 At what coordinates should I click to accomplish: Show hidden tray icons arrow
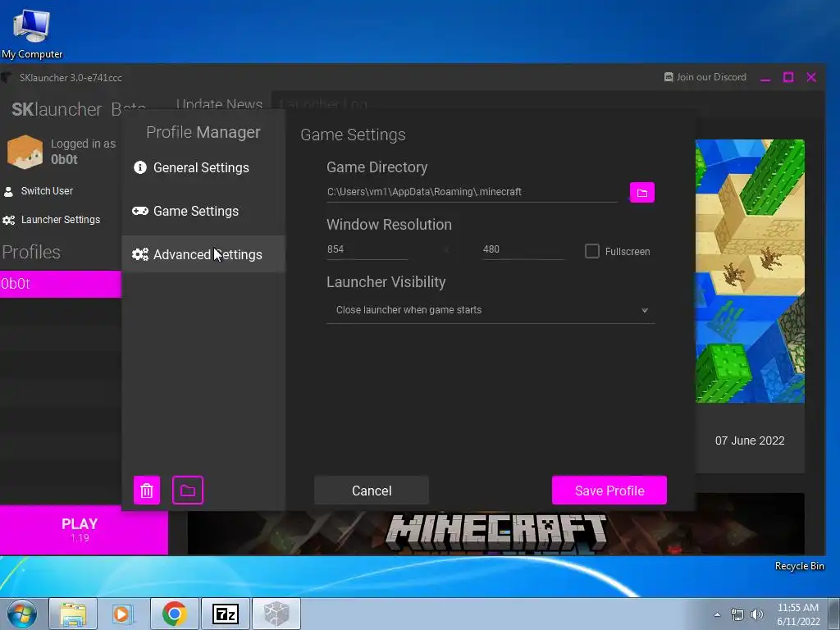(717, 614)
